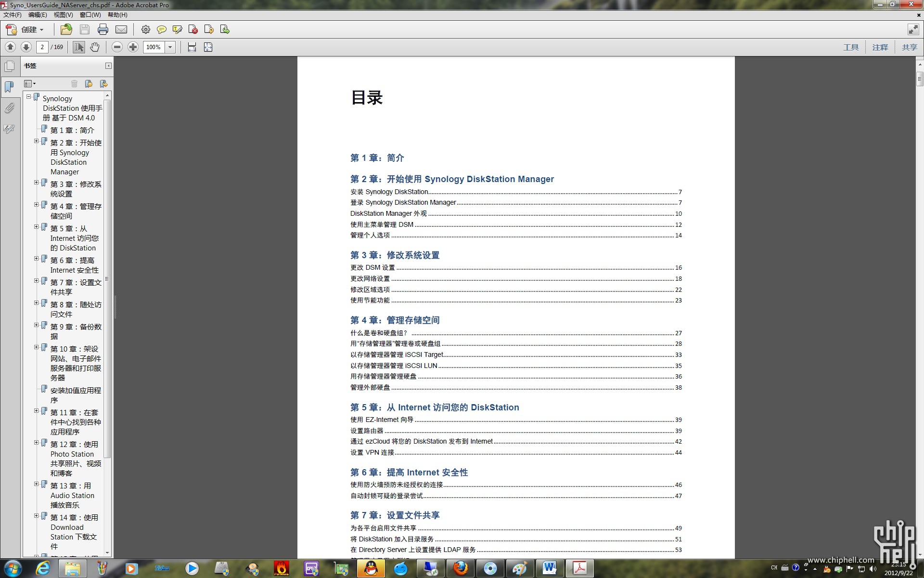This screenshot has width=924, height=578.
Task: Open the 编辑(E) menu
Action: 38,15
